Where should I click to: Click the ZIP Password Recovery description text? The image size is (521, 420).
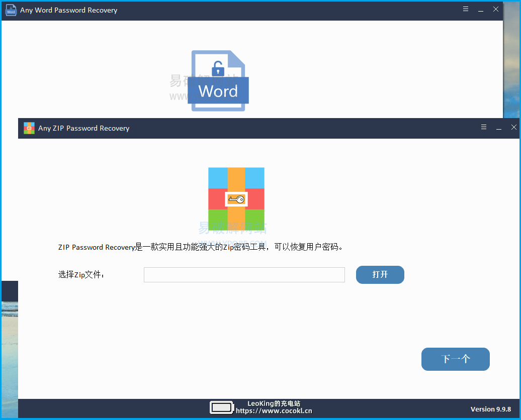point(200,247)
